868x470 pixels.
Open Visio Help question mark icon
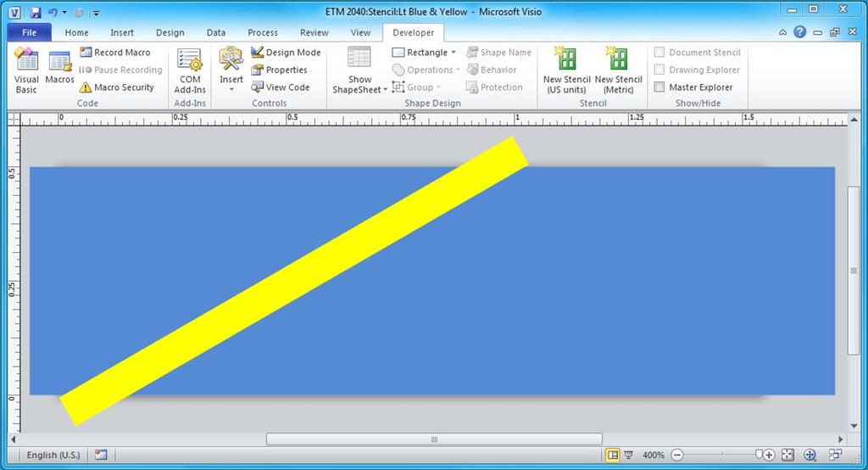[799, 32]
